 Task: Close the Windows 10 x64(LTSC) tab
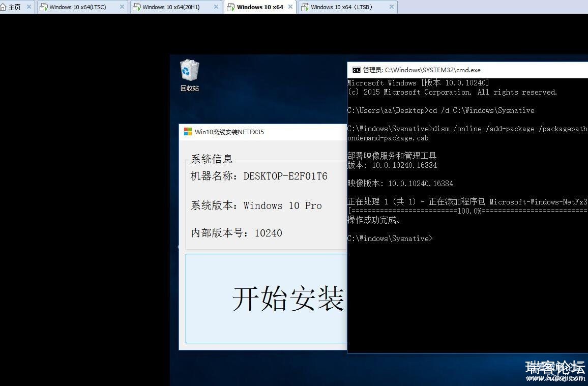pyautogui.click(x=122, y=7)
